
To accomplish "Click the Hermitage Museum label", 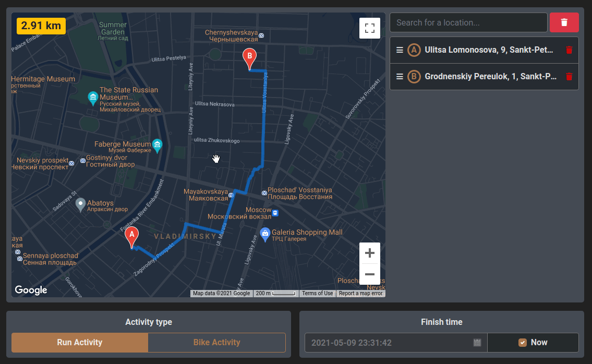I will [43, 79].
